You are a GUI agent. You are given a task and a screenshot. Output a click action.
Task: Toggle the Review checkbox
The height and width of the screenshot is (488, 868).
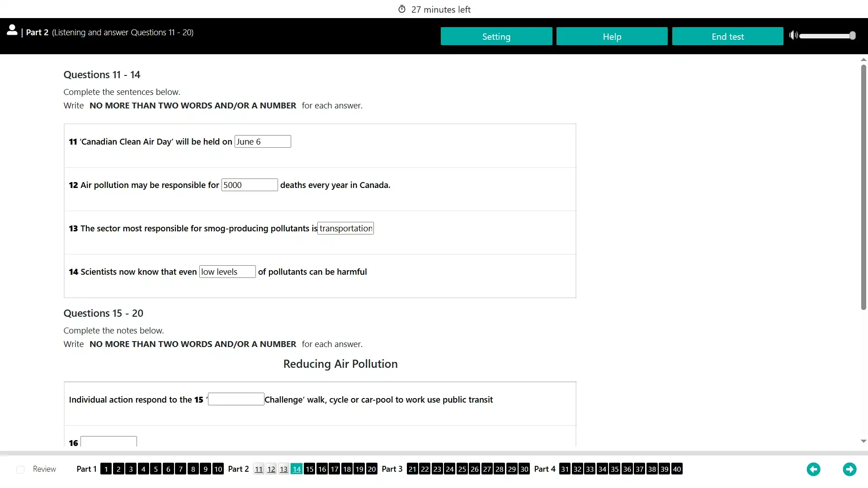(x=20, y=469)
